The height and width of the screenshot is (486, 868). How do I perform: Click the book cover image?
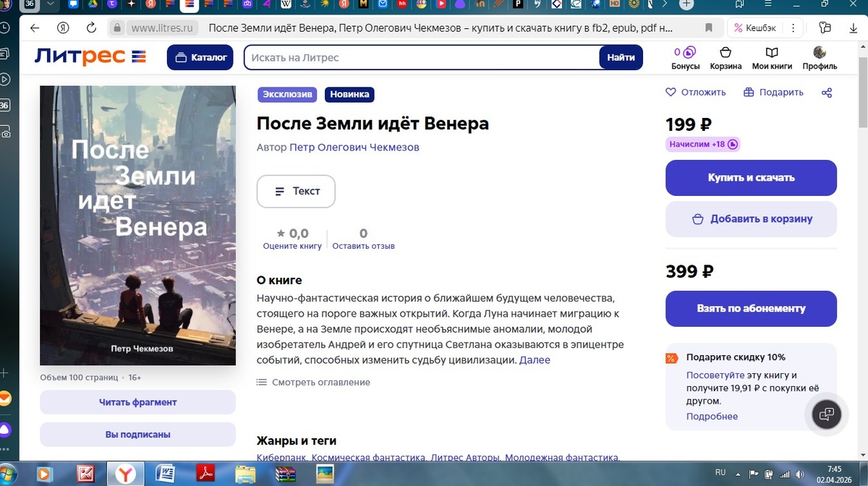137,226
